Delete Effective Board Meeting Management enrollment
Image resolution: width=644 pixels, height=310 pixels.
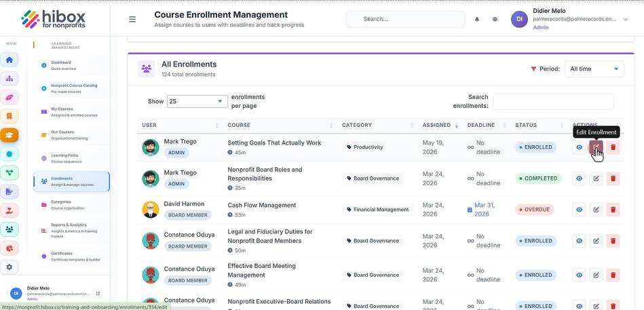tap(613, 275)
